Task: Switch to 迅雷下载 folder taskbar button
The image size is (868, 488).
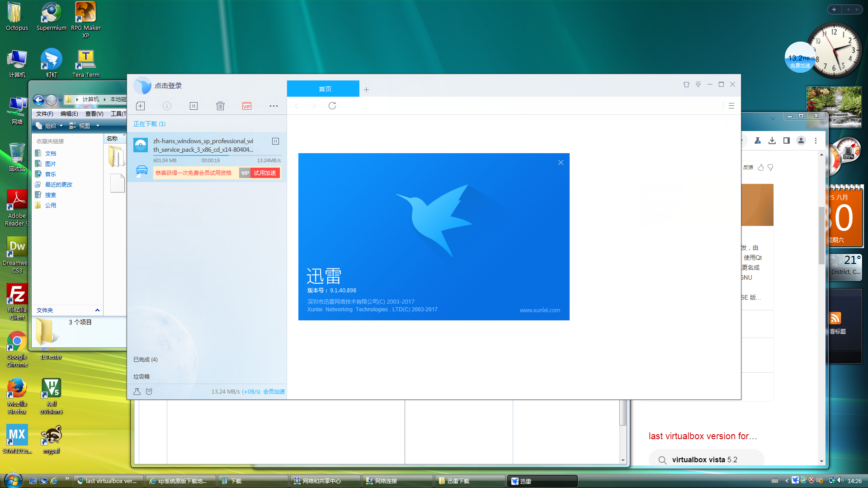Action: point(470,481)
